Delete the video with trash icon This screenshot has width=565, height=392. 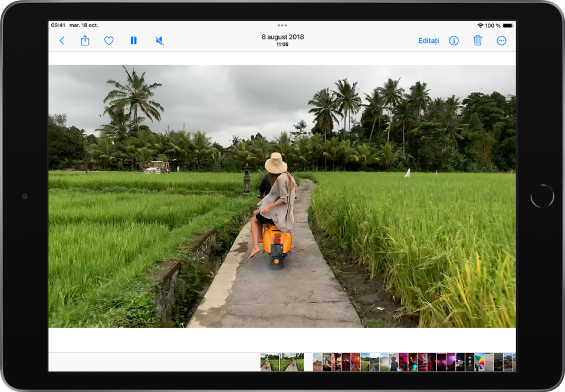pyautogui.click(x=478, y=41)
